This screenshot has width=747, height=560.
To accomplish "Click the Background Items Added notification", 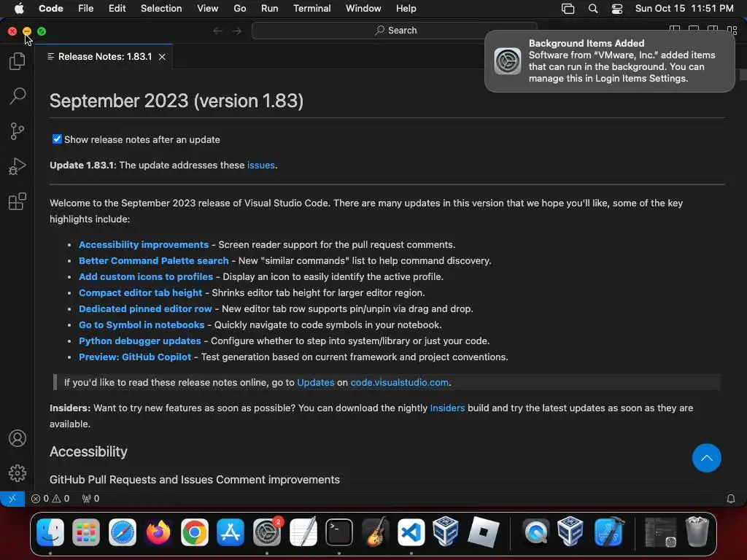I will pos(609,61).
